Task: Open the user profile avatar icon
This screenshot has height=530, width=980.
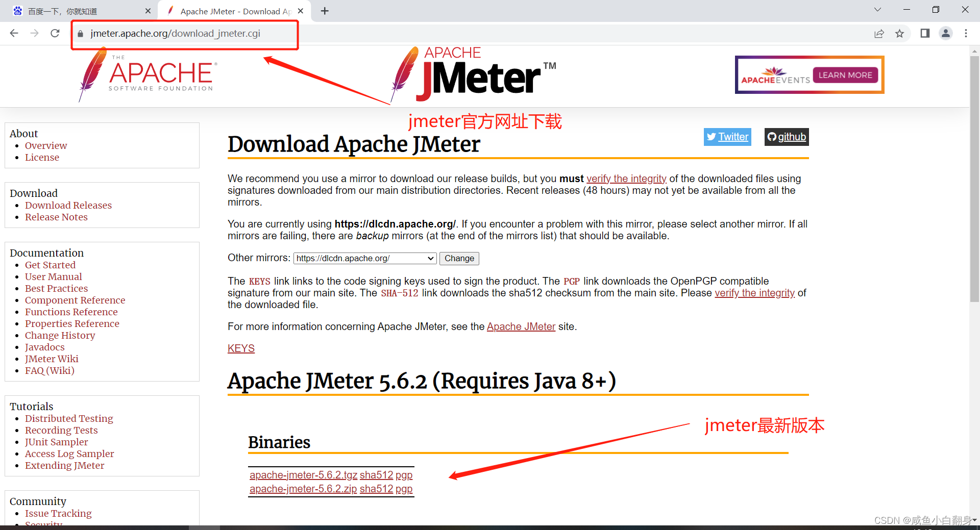Action: [946, 33]
